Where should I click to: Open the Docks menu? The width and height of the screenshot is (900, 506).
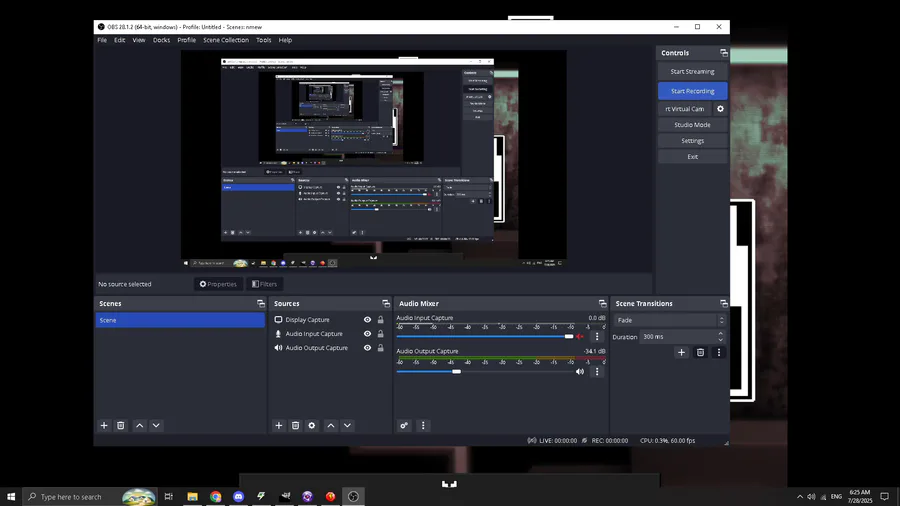click(x=161, y=40)
